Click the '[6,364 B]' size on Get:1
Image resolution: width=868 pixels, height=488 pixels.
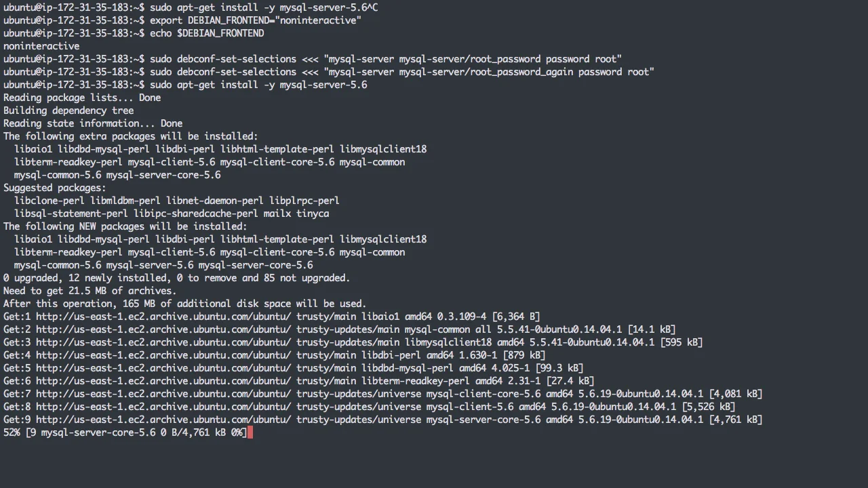[x=516, y=317]
